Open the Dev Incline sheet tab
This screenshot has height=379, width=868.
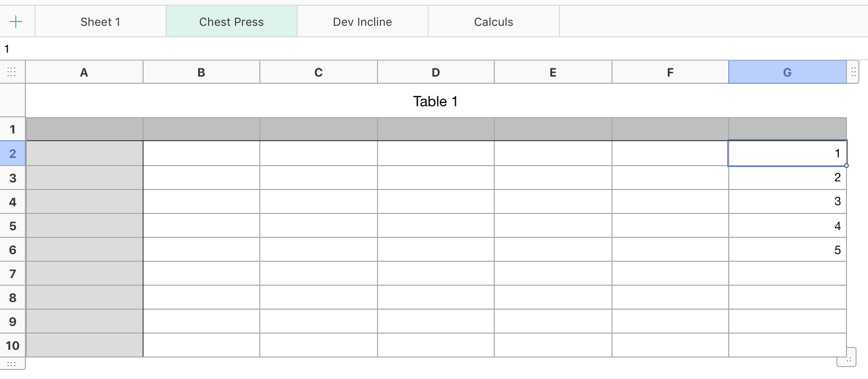[x=362, y=22]
